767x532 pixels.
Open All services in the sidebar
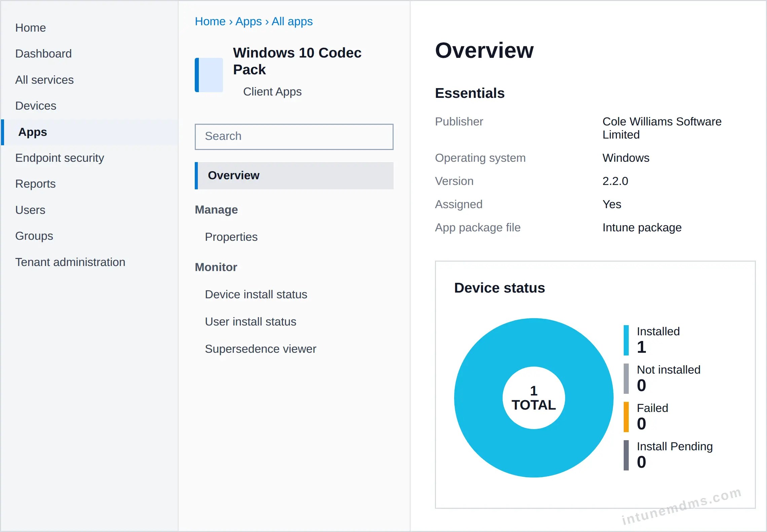pos(44,80)
